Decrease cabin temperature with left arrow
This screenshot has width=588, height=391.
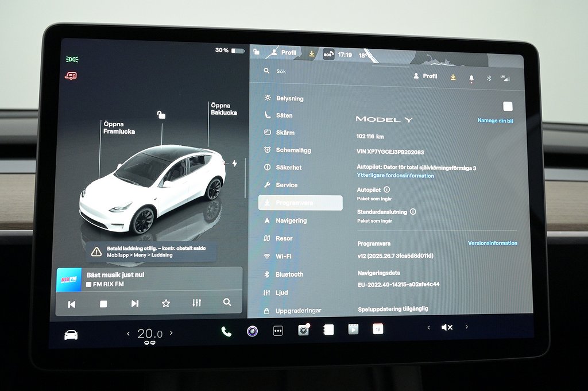pos(128,334)
